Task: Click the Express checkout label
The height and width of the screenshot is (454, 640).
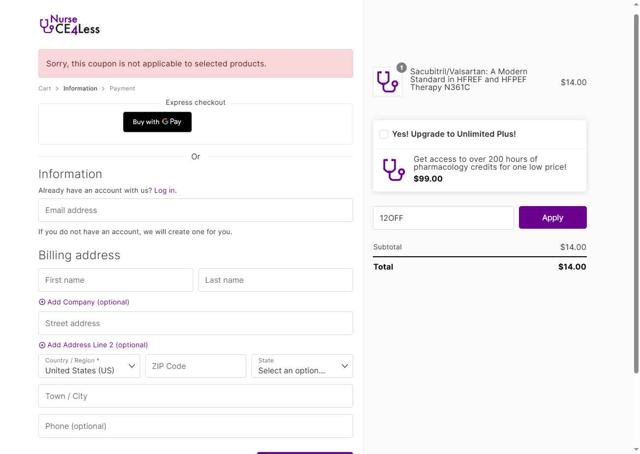Action: [x=196, y=102]
